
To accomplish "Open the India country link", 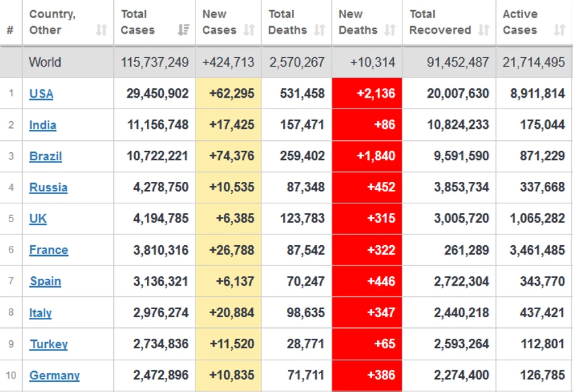I will tap(42, 125).
